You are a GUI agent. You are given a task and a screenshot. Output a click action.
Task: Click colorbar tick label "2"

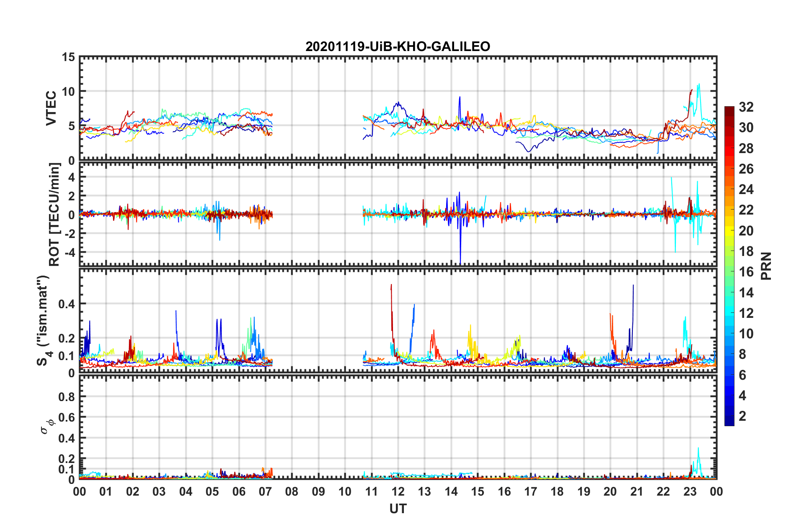[x=742, y=416]
